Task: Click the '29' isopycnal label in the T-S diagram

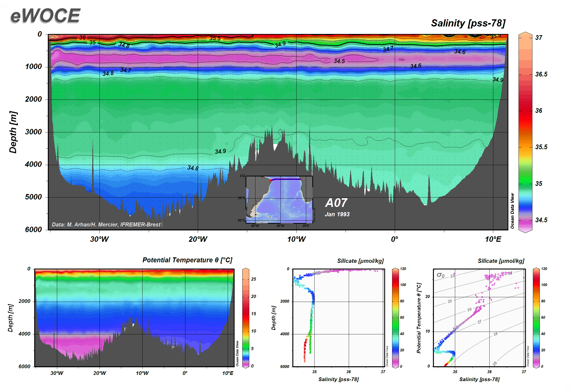Action: click(x=495, y=363)
